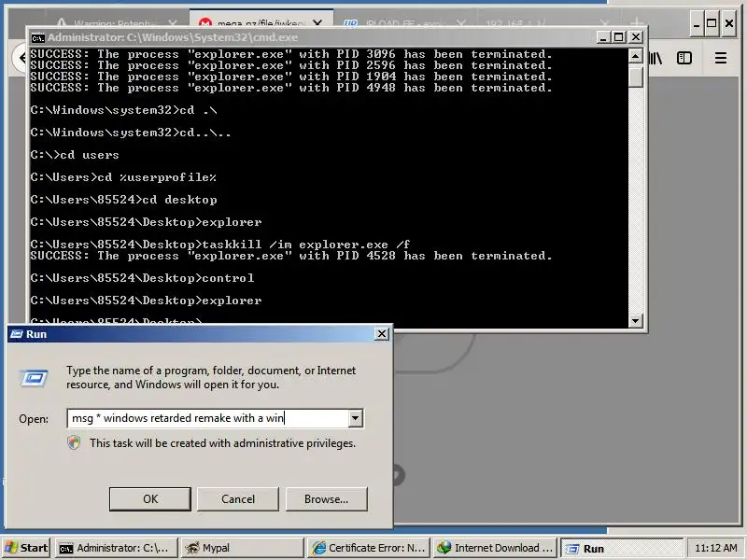This screenshot has height=560, width=747.
Task: Open Certificate Error taskbar window
Action: (368, 548)
